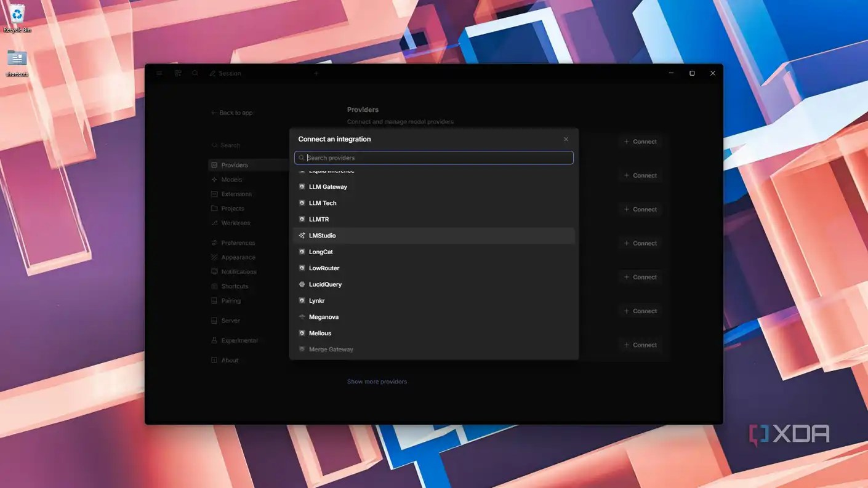The image size is (868, 488).
Task: Click the About icon in the sidebar
Action: coord(214,360)
